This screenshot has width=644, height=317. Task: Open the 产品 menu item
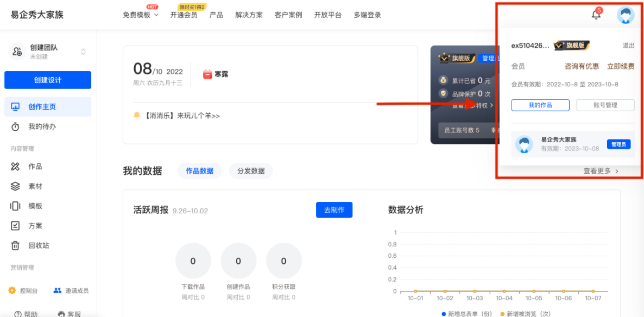coord(216,15)
